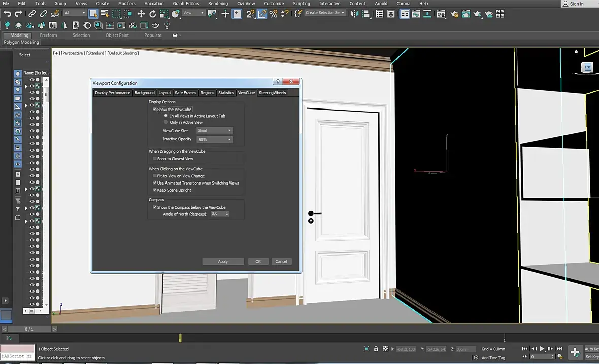This screenshot has width=599, height=364.
Task: Enable Snap to Closest View
Action: pos(155,159)
